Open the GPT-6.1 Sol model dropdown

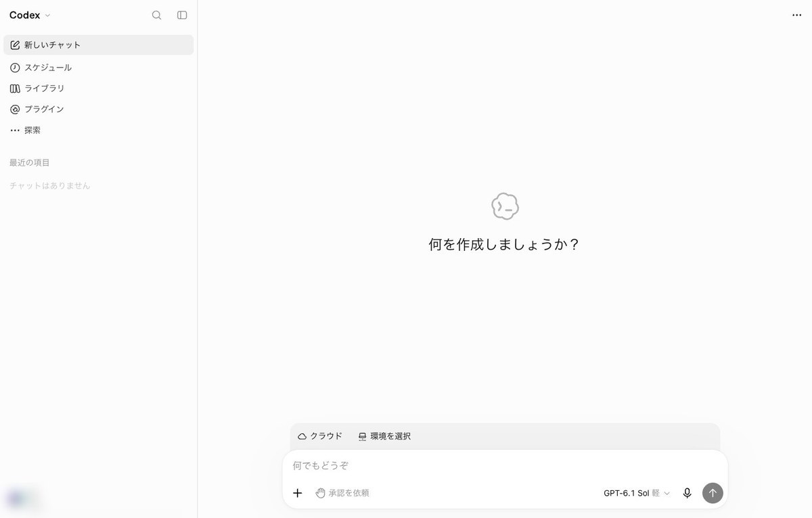[x=637, y=493]
